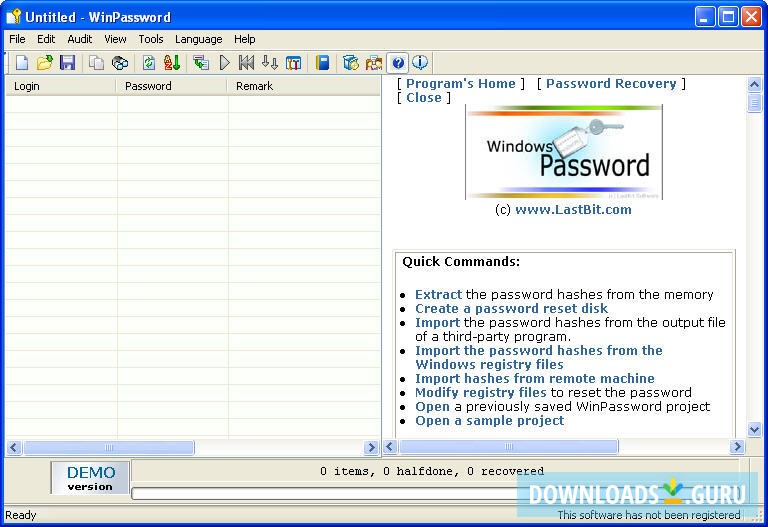Click the '0 items, 0 halfdone, 0 recovered' text
The height and width of the screenshot is (527, 768).
[432, 471]
